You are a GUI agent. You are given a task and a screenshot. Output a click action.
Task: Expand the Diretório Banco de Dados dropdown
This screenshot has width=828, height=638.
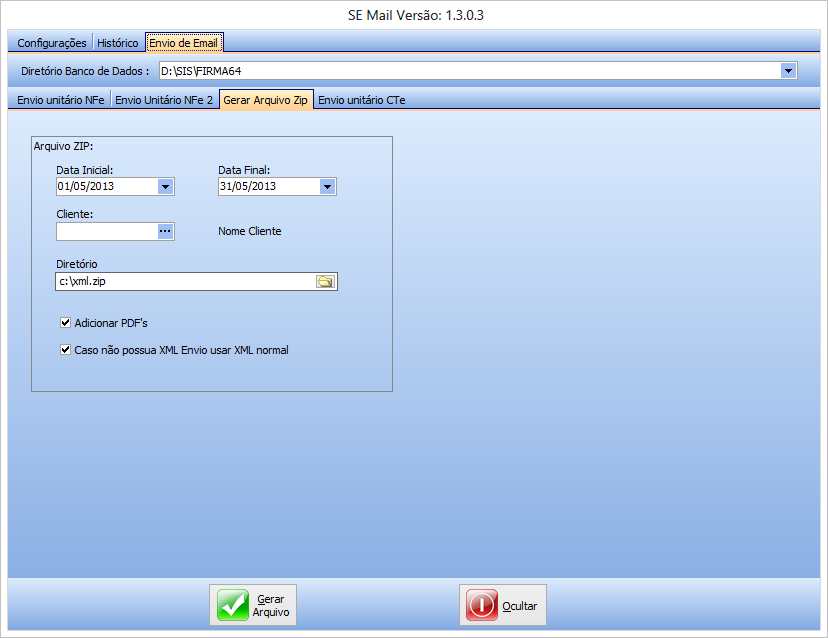point(788,71)
